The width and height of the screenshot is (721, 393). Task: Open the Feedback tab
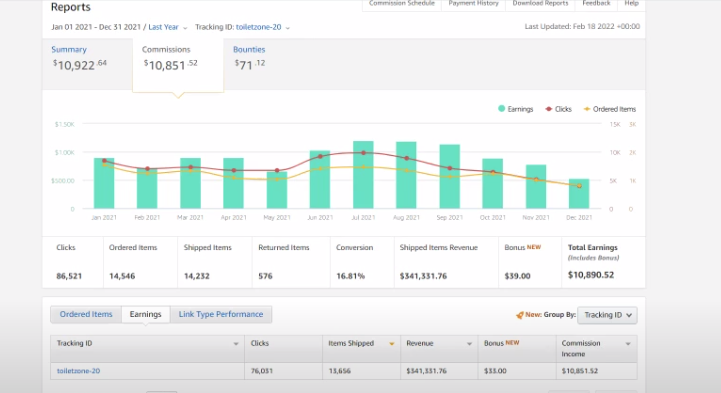pyautogui.click(x=596, y=4)
